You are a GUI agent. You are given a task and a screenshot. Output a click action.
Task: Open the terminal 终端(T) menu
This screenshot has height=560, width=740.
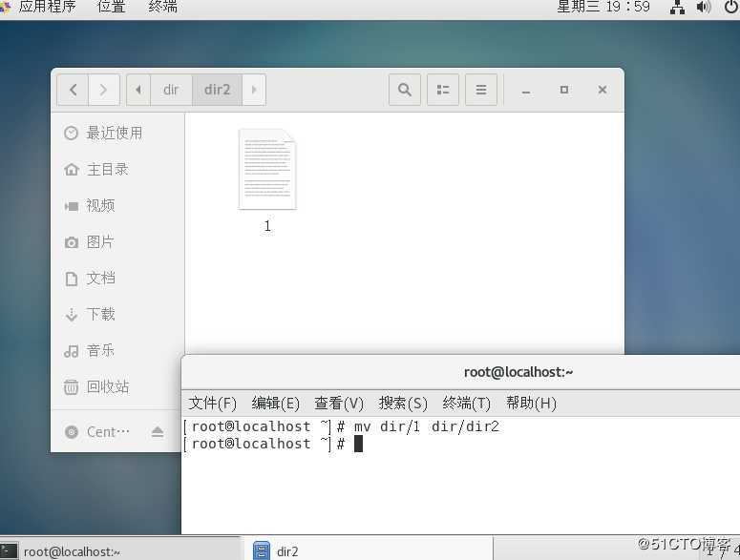click(x=466, y=403)
